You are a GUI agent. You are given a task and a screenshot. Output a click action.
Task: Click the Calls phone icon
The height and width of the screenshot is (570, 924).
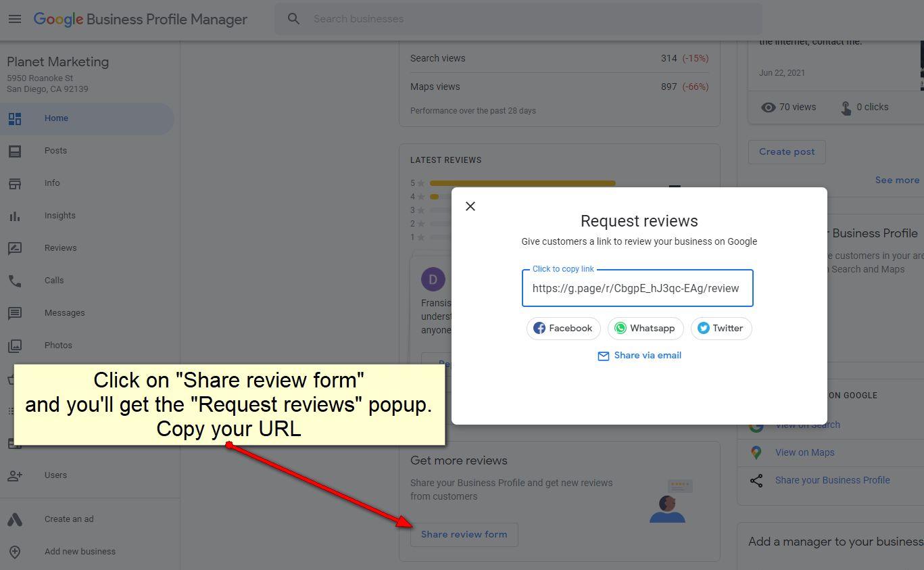pos(15,281)
